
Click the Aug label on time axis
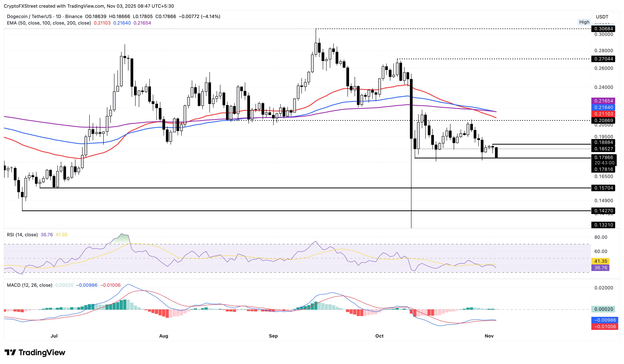pos(163,336)
